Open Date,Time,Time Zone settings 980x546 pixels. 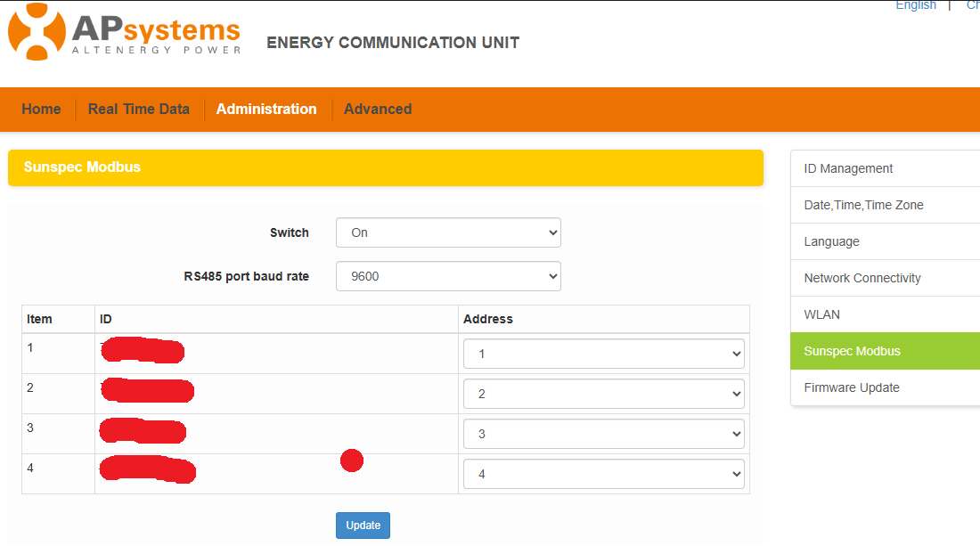pyautogui.click(x=863, y=205)
